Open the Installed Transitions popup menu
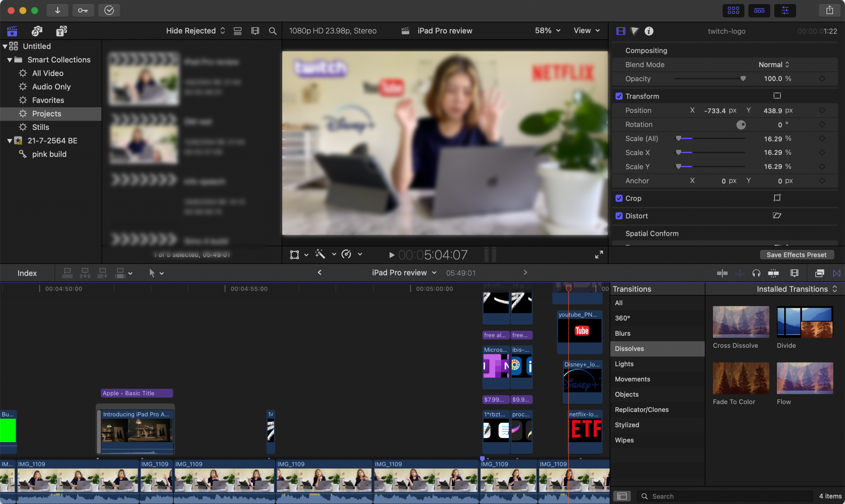Image resolution: width=845 pixels, height=504 pixels. click(797, 289)
